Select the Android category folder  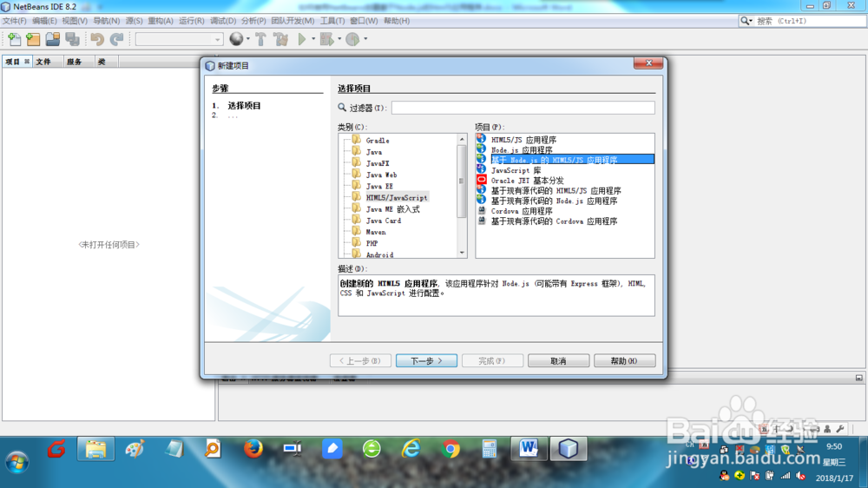379,254
